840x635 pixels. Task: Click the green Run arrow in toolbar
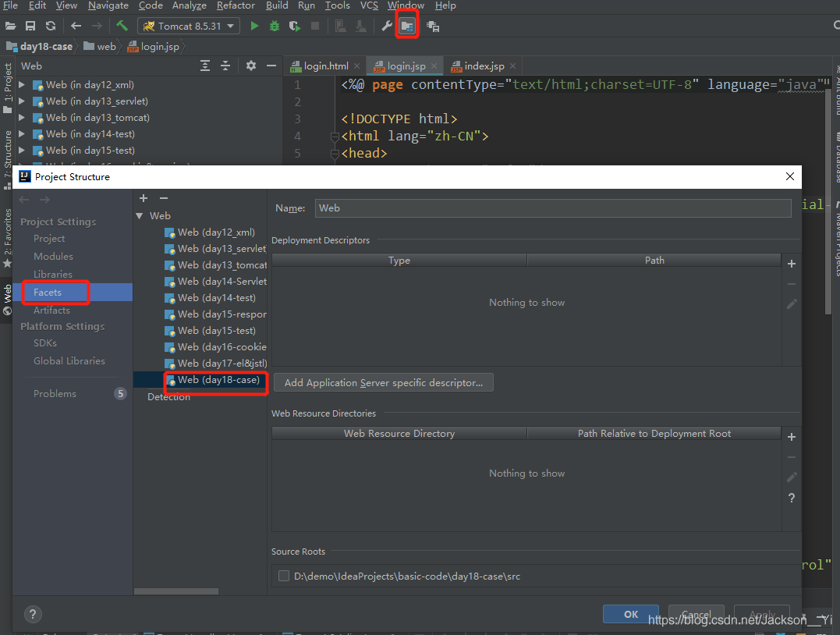click(254, 26)
